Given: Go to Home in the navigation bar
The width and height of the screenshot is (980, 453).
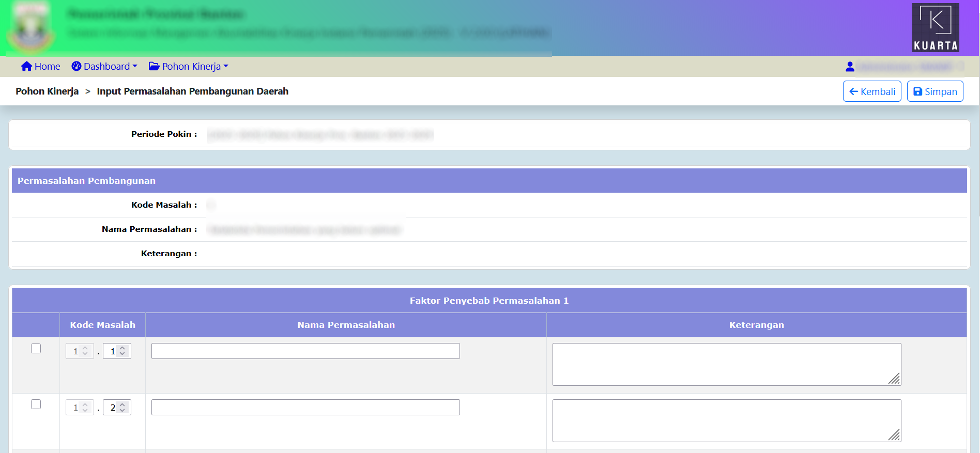Looking at the screenshot, I should tap(47, 66).
